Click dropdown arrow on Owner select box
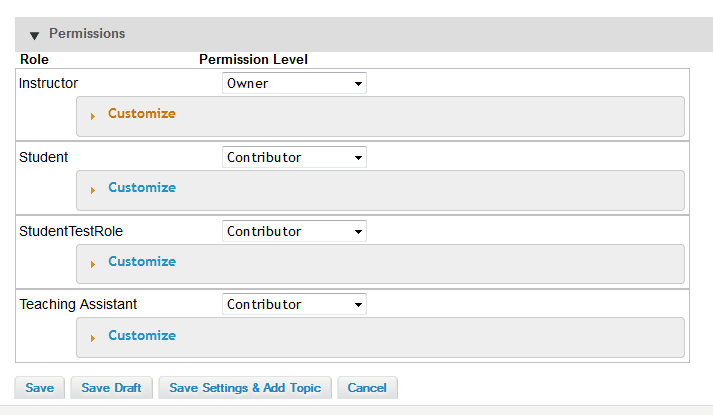The width and height of the screenshot is (713, 415). click(358, 84)
